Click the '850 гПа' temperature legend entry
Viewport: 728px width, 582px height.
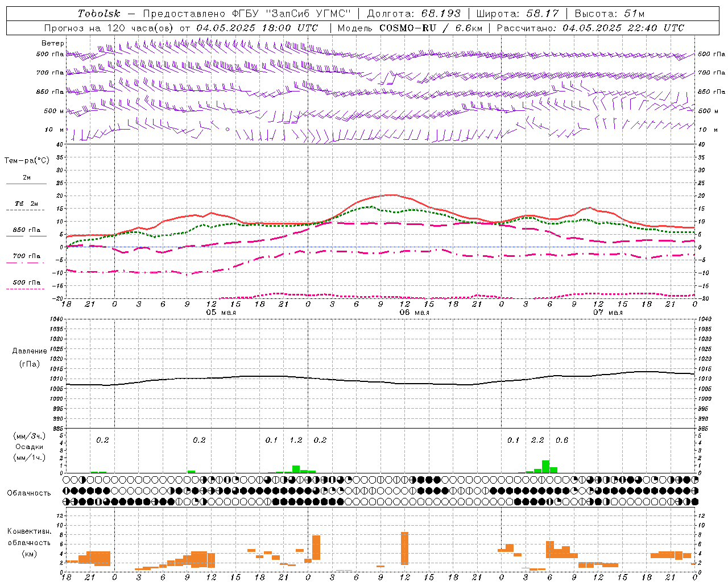(27, 230)
